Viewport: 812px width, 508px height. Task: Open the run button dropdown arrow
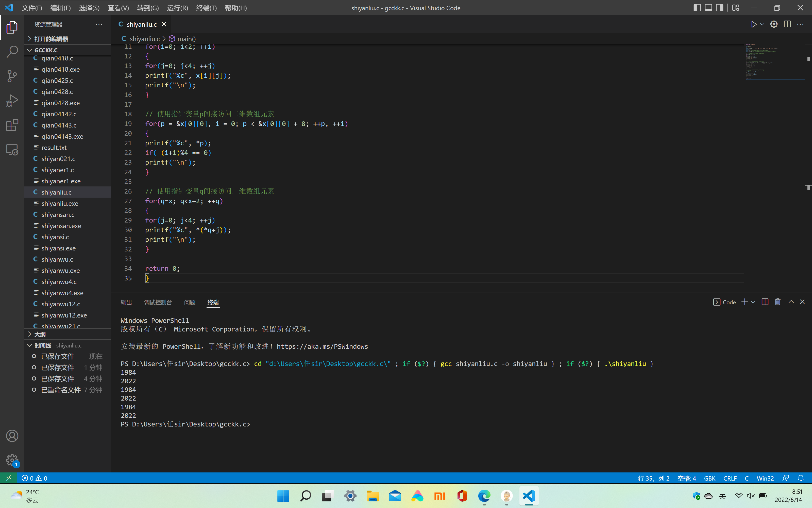[762, 25]
